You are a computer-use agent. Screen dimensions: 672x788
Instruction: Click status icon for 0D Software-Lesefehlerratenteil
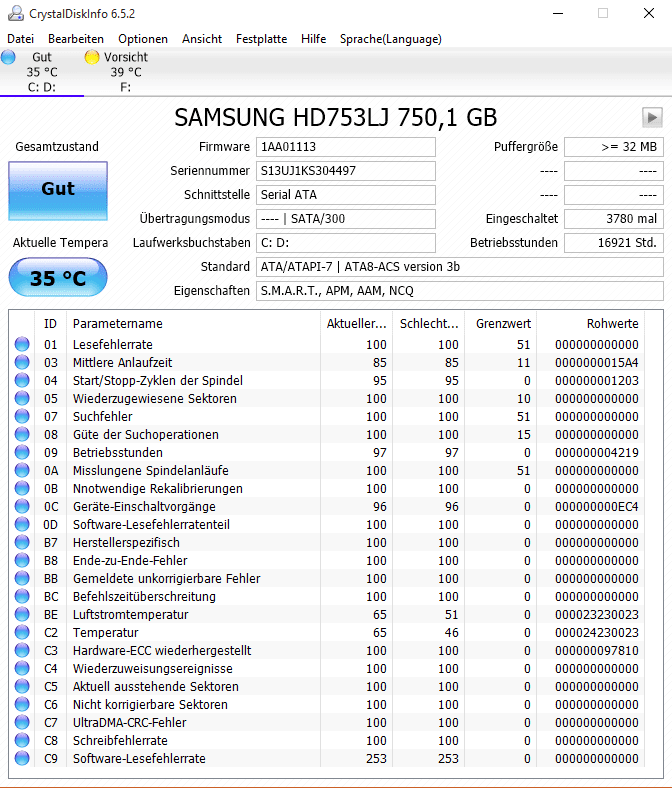tap(22, 524)
